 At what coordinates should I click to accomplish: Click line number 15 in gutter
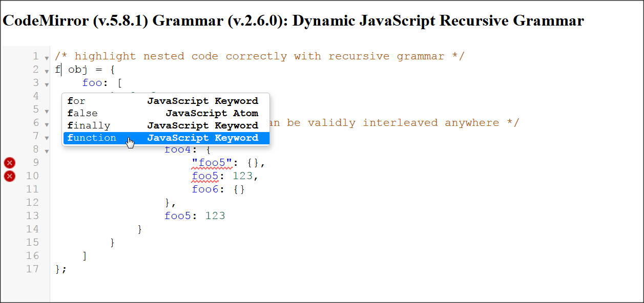click(x=32, y=242)
